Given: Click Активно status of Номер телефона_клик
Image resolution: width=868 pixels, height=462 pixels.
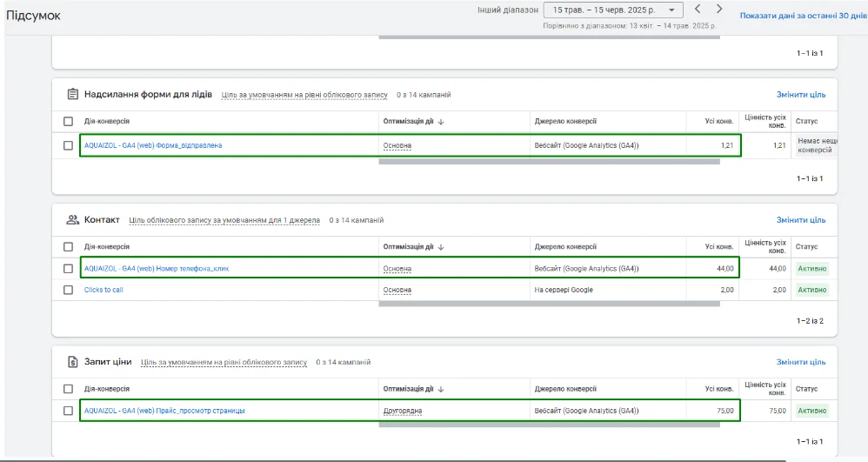Looking at the screenshot, I should pyautogui.click(x=812, y=269).
